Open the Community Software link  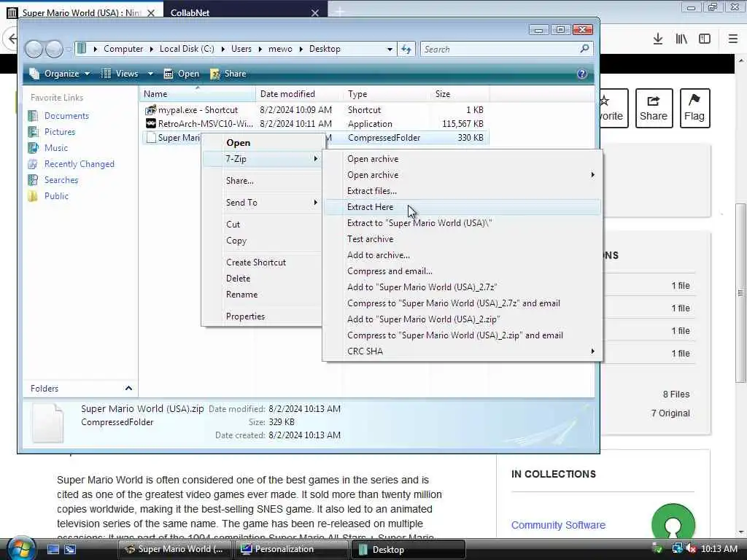[x=558, y=525]
